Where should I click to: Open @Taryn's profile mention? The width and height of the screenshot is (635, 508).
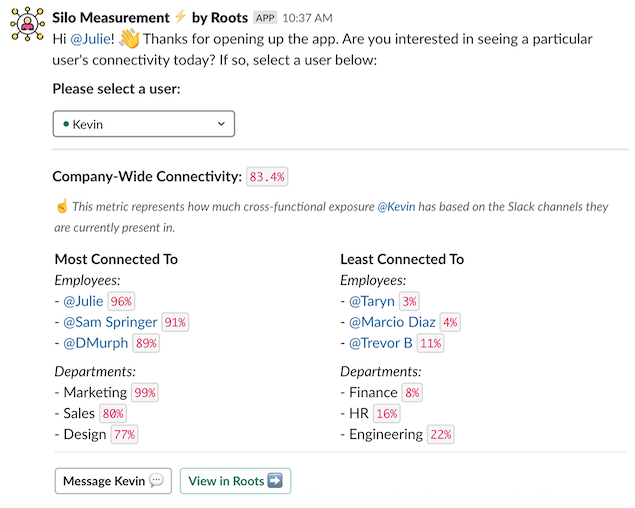coord(371,301)
